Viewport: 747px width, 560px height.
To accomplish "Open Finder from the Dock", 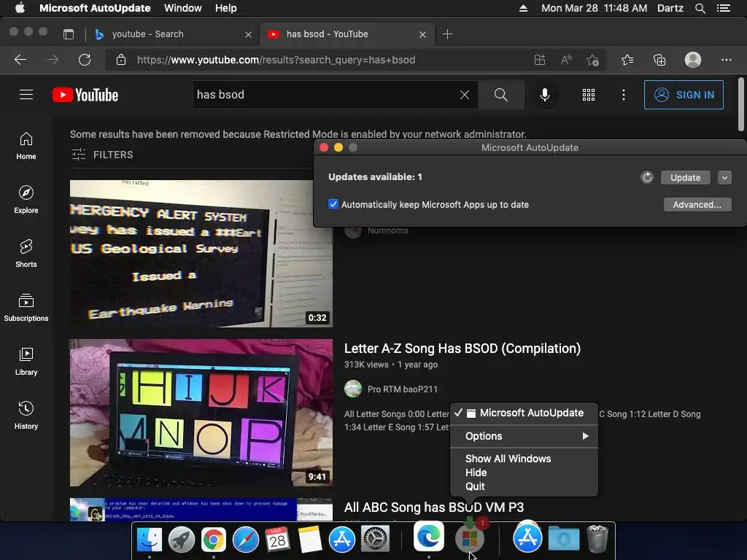I will 150,540.
